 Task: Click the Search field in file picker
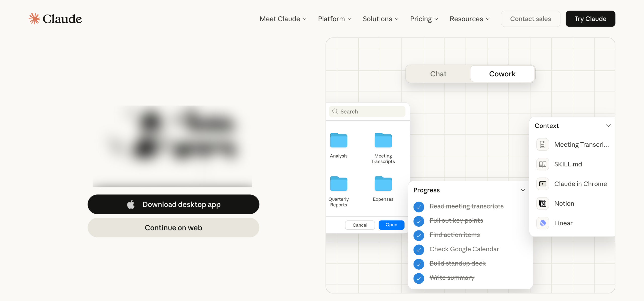coord(367,112)
